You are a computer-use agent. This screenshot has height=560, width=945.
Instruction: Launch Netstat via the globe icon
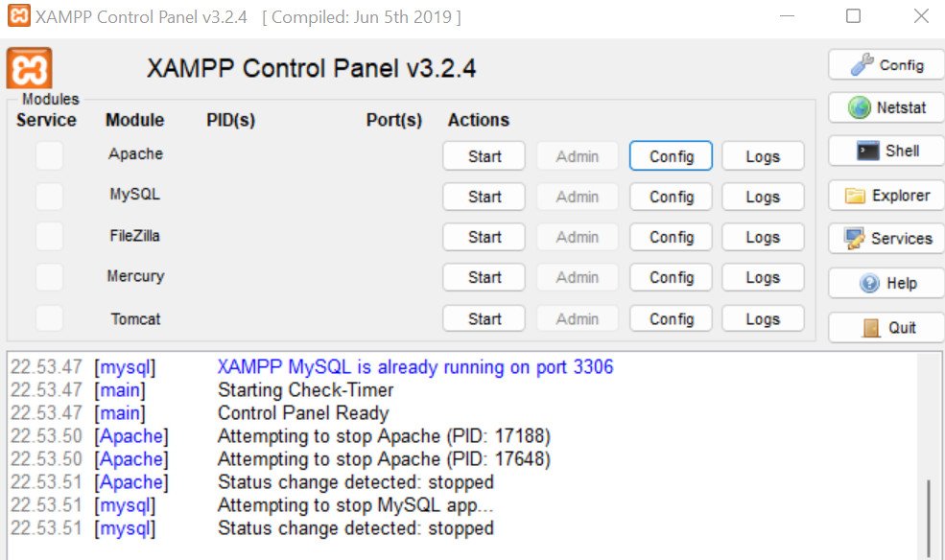pos(886,107)
